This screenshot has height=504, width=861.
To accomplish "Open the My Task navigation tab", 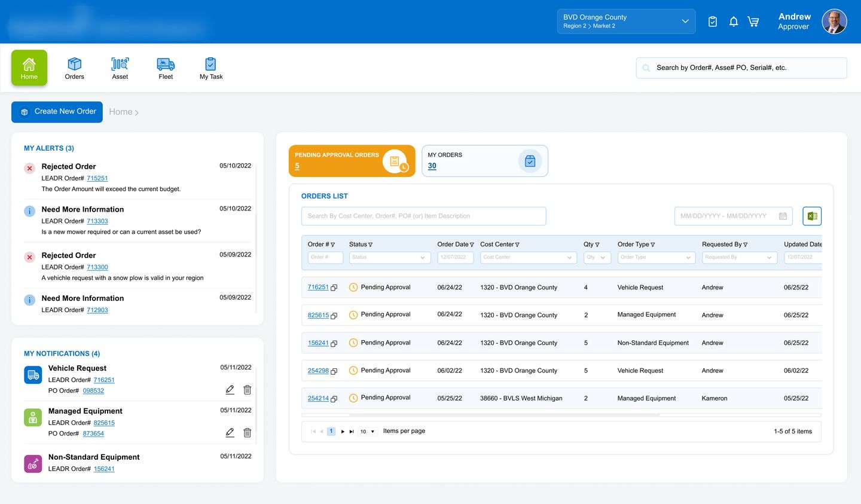I will coord(211,68).
